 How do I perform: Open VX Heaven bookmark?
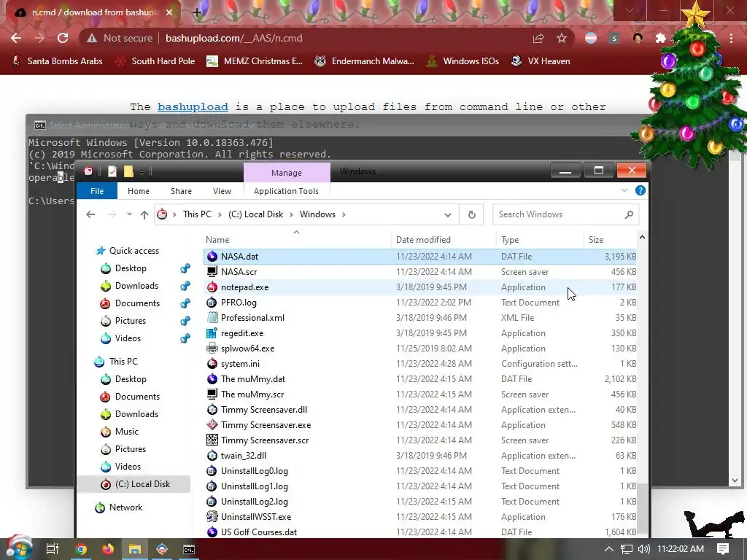tap(541, 61)
